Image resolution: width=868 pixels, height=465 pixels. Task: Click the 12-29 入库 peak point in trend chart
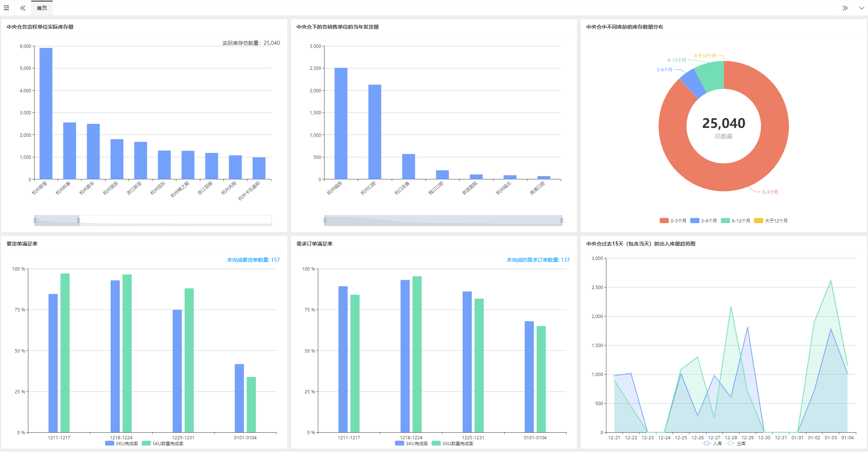(747, 327)
